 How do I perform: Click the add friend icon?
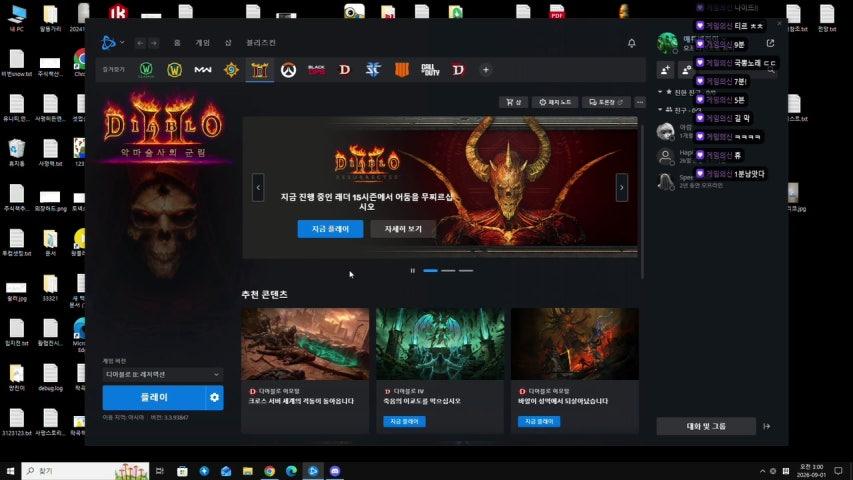coord(665,70)
